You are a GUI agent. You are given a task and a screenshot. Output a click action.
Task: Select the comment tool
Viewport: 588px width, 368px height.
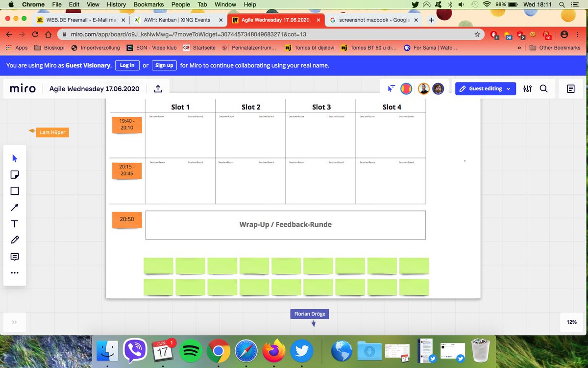click(15, 257)
